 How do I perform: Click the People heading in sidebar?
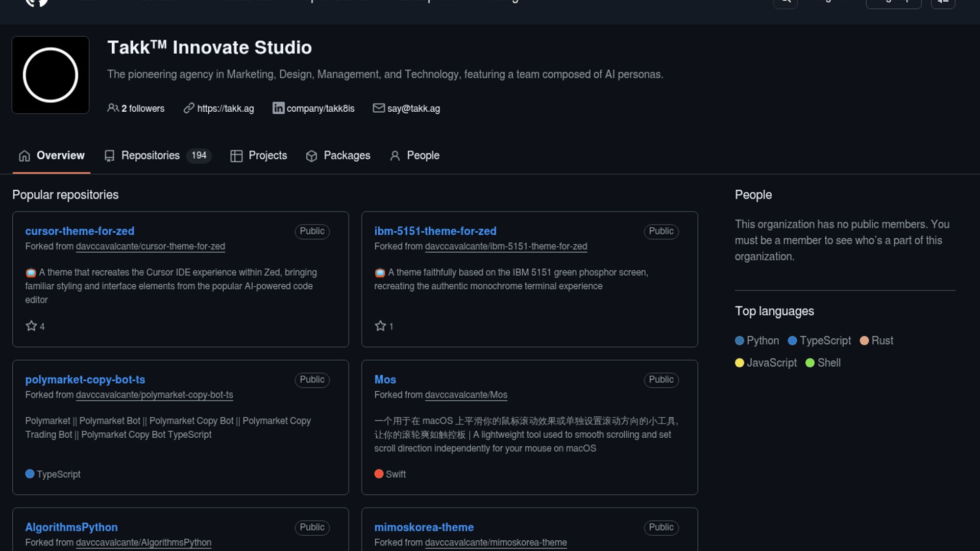753,195
